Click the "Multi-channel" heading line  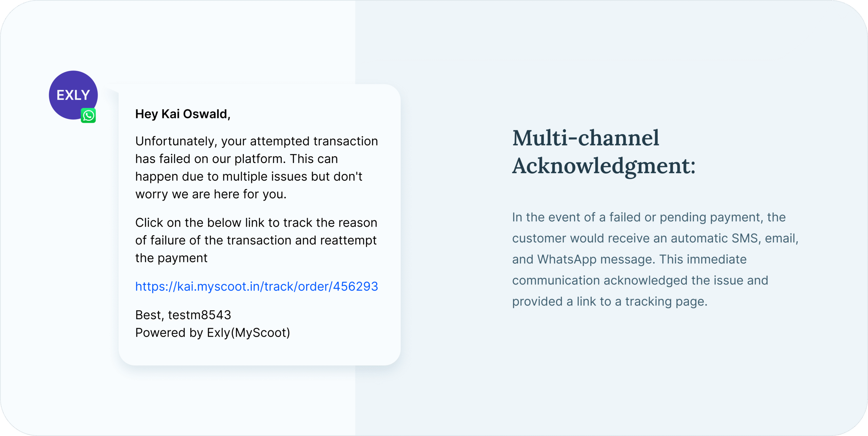pyautogui.click(x=586, y=138)
